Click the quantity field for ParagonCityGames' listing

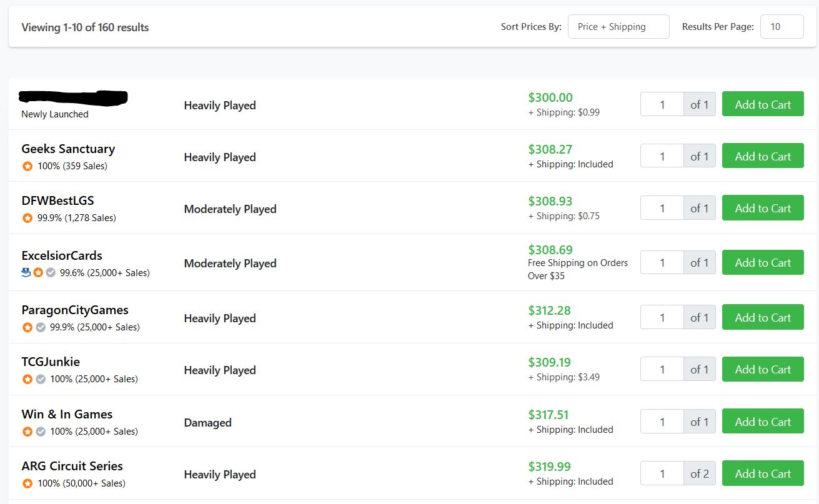tap(662, 317)
